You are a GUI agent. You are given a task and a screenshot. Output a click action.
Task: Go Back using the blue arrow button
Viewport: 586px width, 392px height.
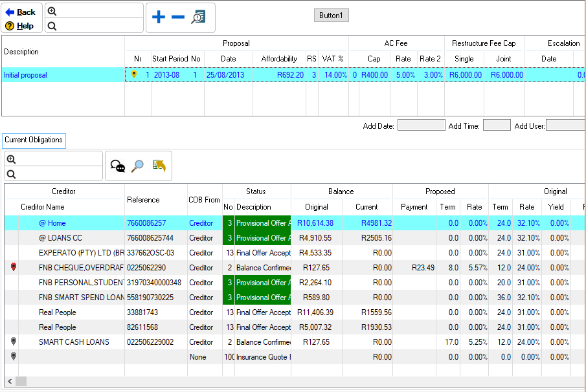(x=21, y=12)
